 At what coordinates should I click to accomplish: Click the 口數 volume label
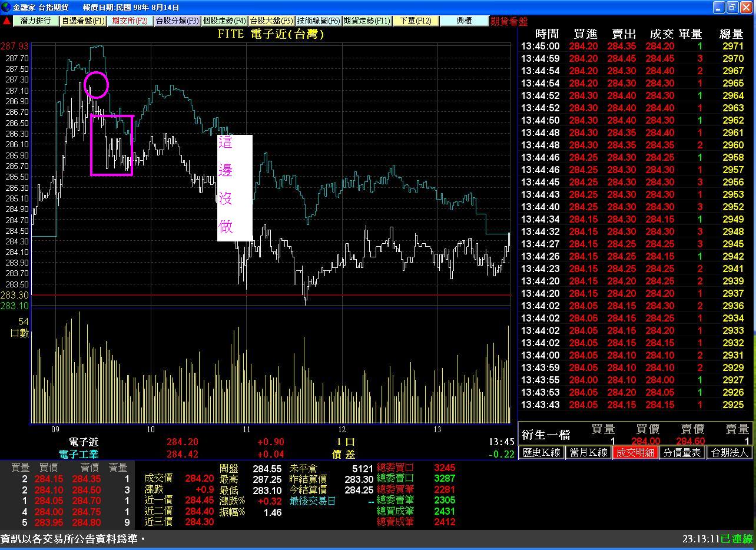[x=20, y=333]
